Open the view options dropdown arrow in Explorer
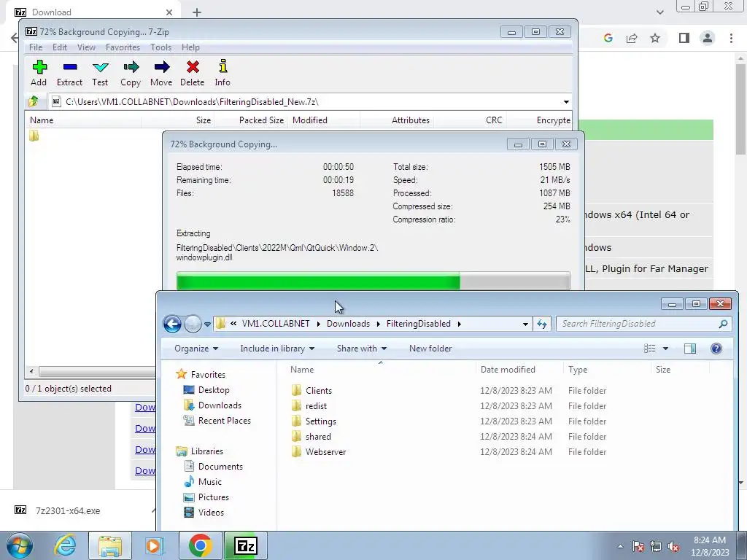The image size is (747, 560). click(665, 349)
